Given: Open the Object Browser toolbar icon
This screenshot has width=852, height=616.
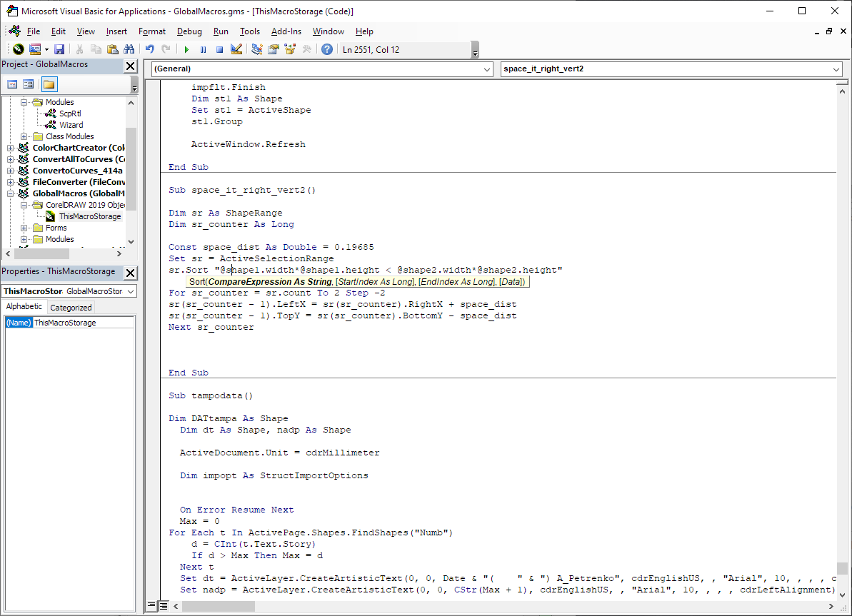Looking at the screenshot, I should pos(290,49).
